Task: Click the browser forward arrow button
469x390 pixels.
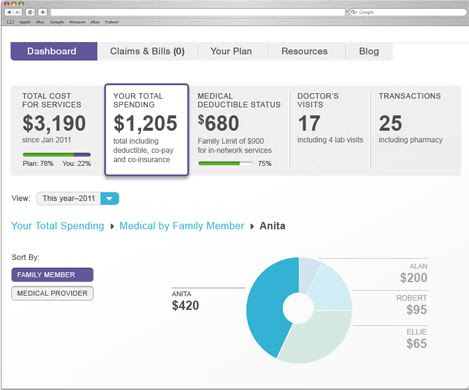Action: coord(18,12)
